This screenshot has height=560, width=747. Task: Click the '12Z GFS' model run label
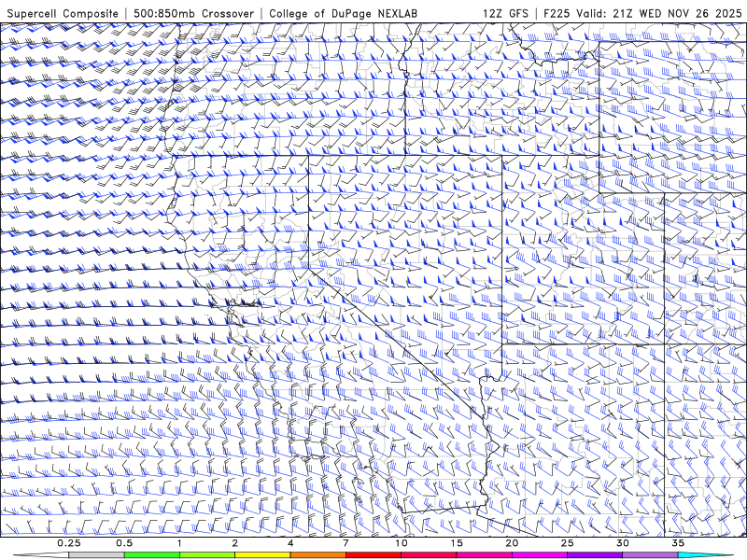[505, 13]
